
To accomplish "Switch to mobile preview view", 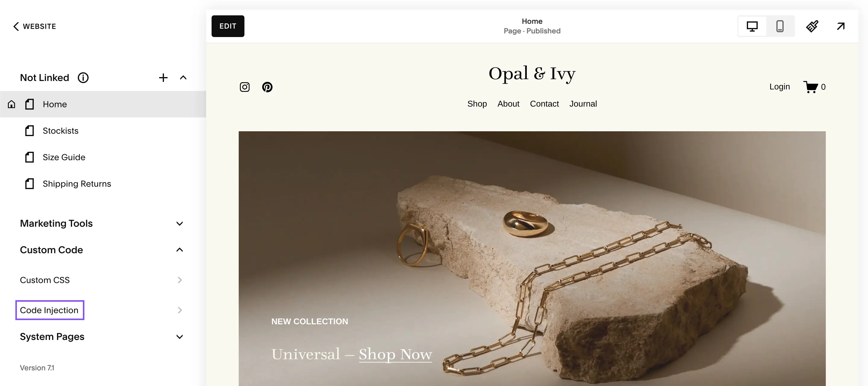I will coord(780,26).
